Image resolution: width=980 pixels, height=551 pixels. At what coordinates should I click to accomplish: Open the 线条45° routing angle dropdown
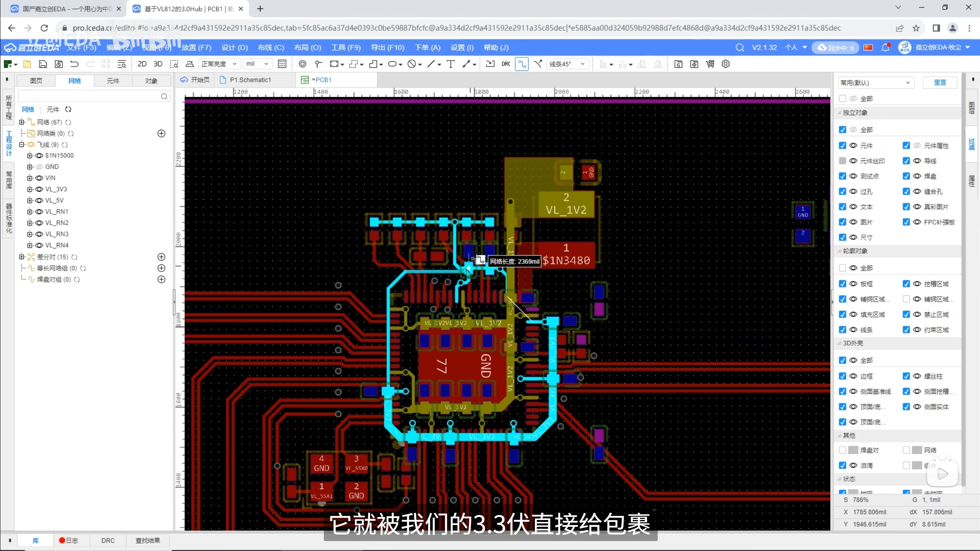coord(567,64)
